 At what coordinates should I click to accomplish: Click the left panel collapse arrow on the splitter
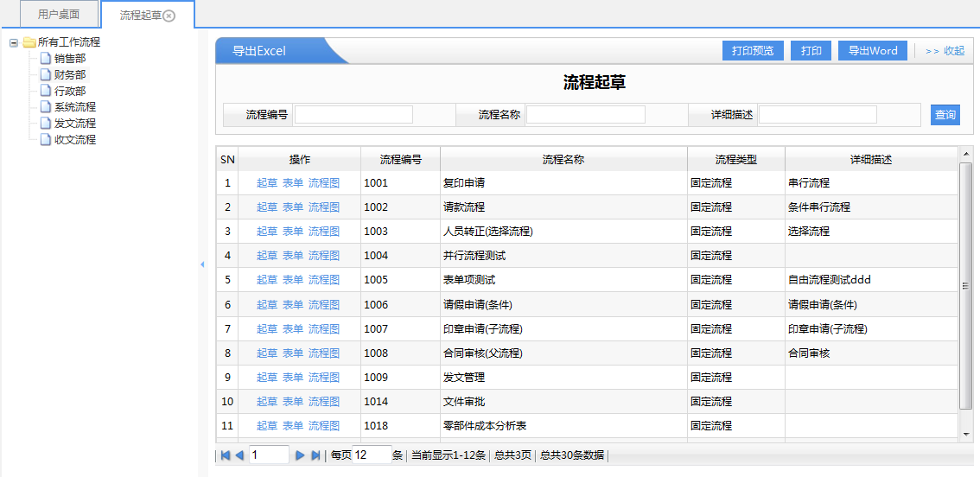202,264
